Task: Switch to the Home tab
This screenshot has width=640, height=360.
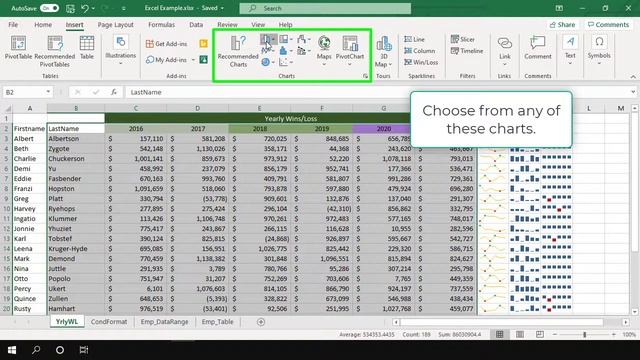Action: (x=43, y=24)
